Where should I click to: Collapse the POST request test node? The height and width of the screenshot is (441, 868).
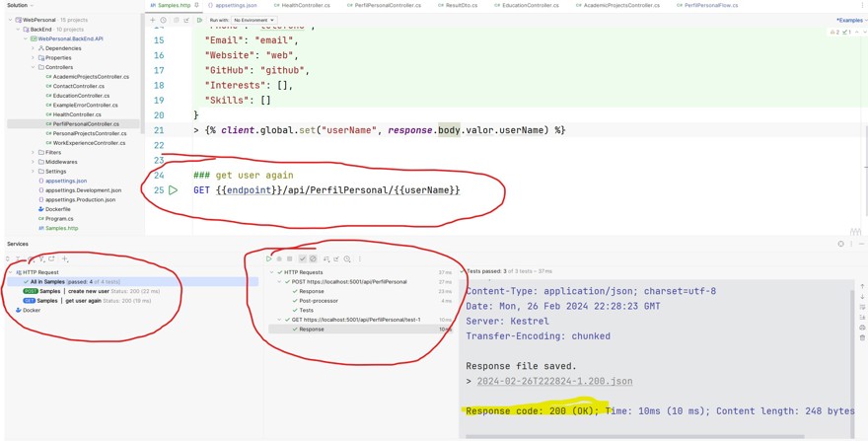coord(279,282)
